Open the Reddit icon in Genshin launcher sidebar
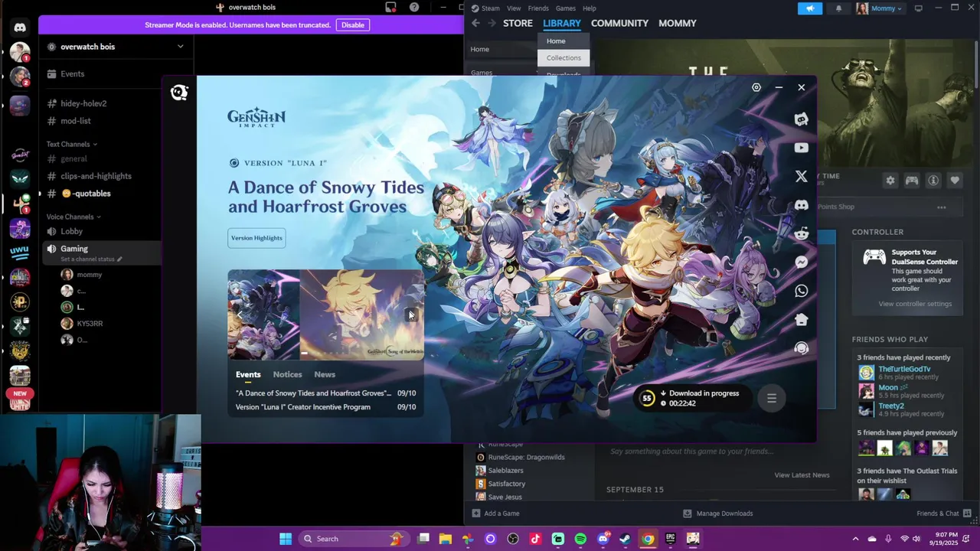 [801, 233]
